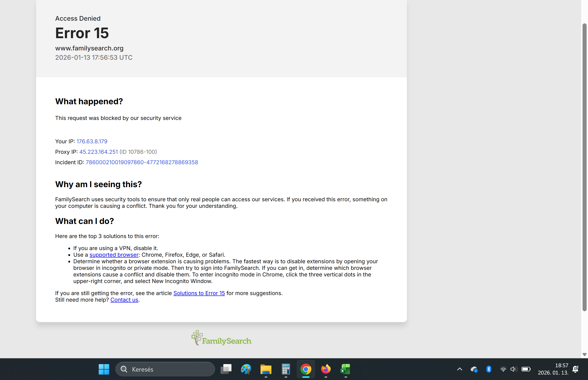Open the supported browser link
The image size is (588, 380).
click(114, 255)
